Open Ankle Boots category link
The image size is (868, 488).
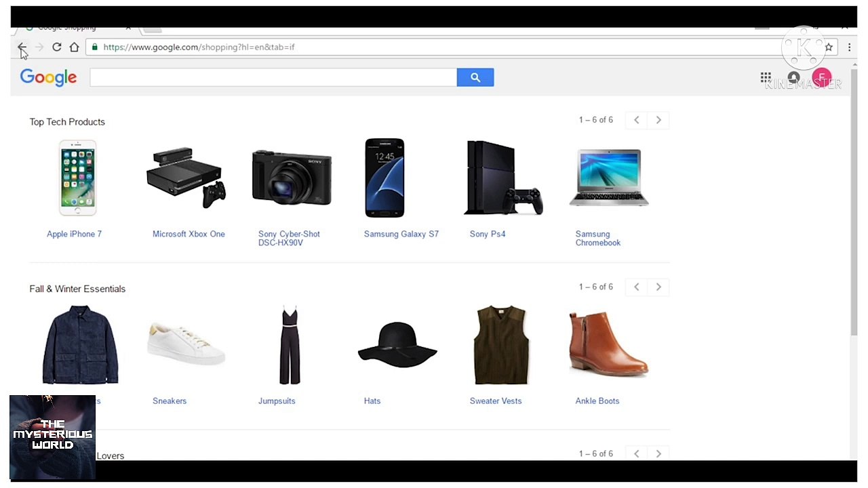[x=597, y=401]
